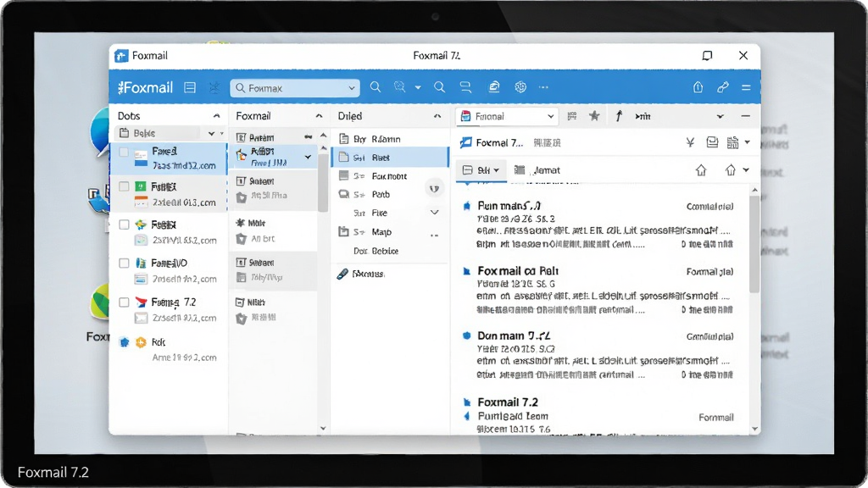Click the magnifier icon right of Foxmax search box
Viewport: 868px width, 488px height.
coord(376,87)
